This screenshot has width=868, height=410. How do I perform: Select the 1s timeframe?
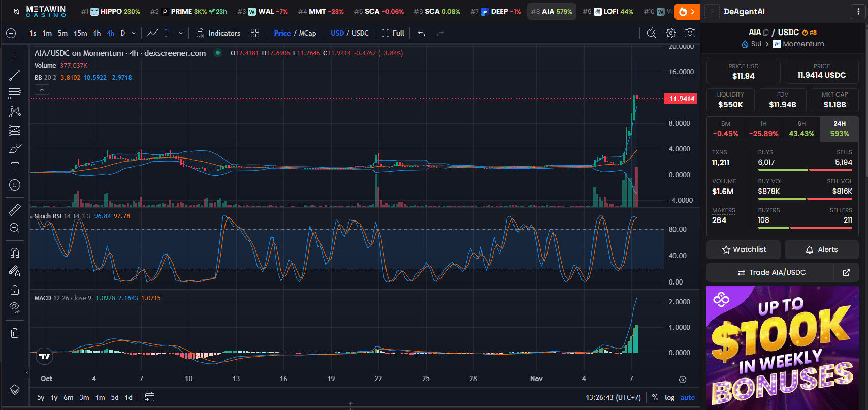click(33, 33)
